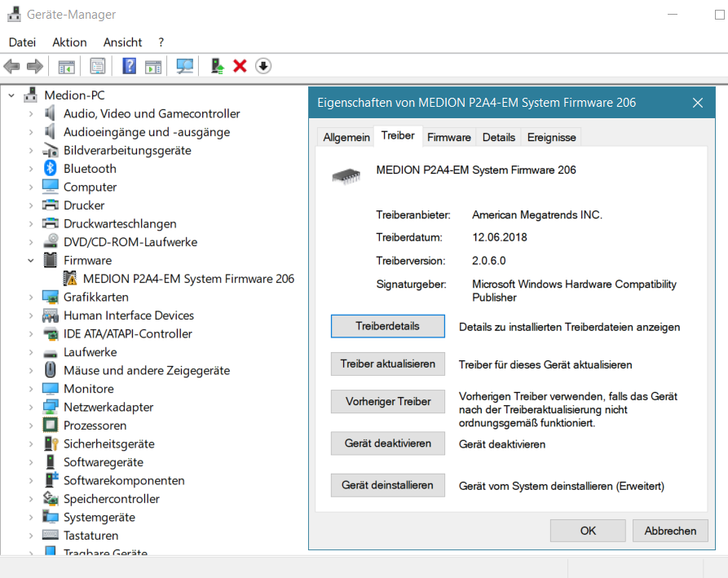The width and height of the screenshot is (728, 578).
Task: Expand the Grafikkarten category
Action: [x=31, y=297]
